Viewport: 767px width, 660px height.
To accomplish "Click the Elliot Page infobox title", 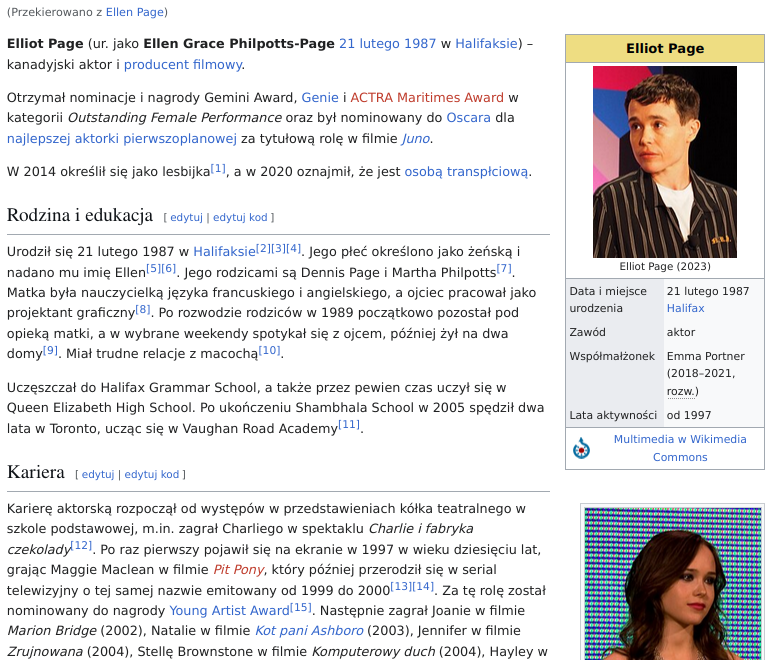I will pos(665,48).
